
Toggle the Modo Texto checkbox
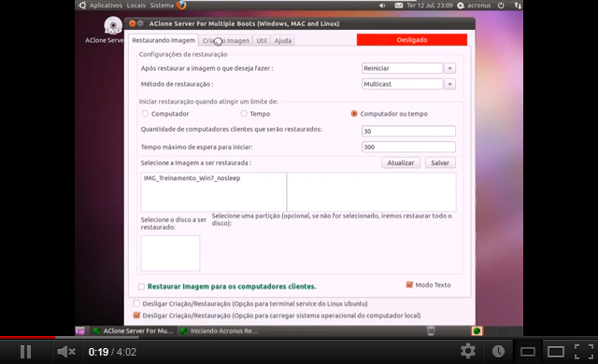(x=409, y=285)
